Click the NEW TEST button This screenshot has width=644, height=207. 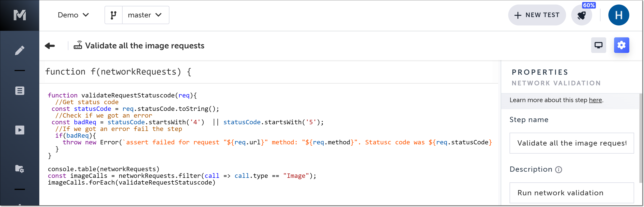coord(537,15)
